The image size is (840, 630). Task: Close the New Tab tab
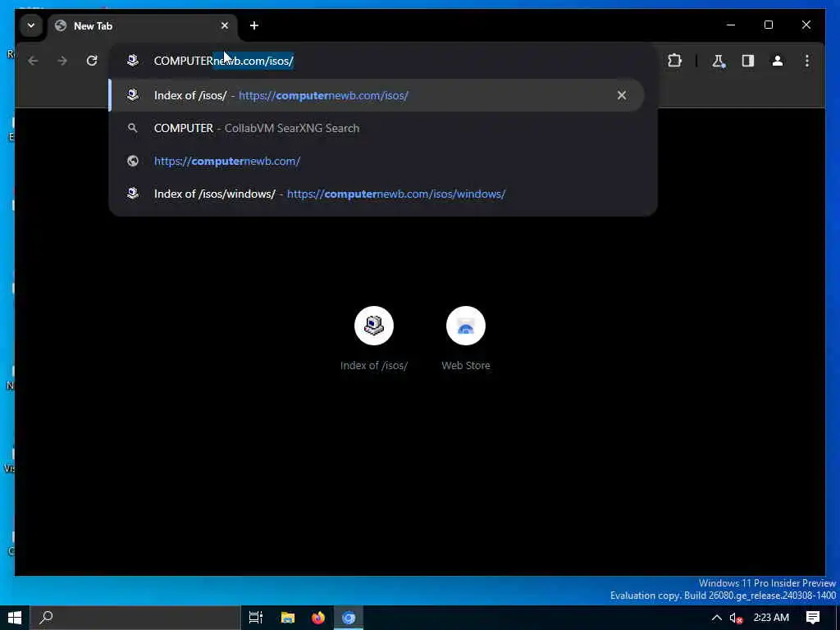pos(225,25)
